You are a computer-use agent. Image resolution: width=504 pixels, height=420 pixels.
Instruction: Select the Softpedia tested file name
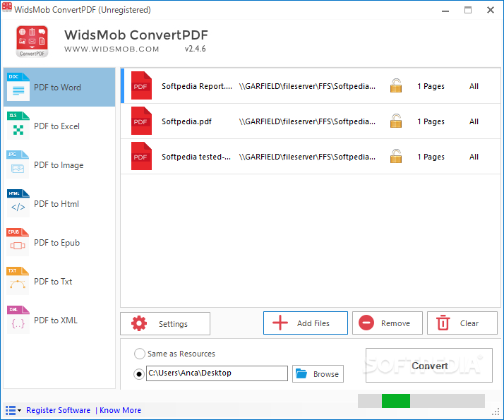(196, 157)
